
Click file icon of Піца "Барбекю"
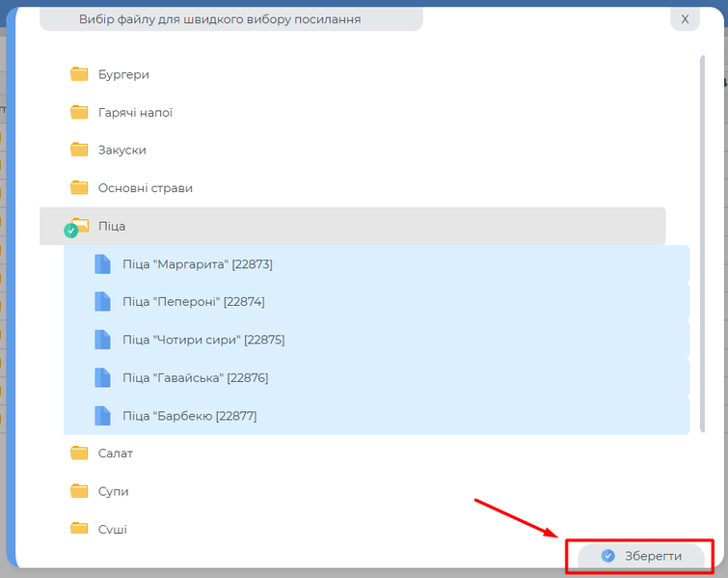pyautogui.click(x=102, y=415)
